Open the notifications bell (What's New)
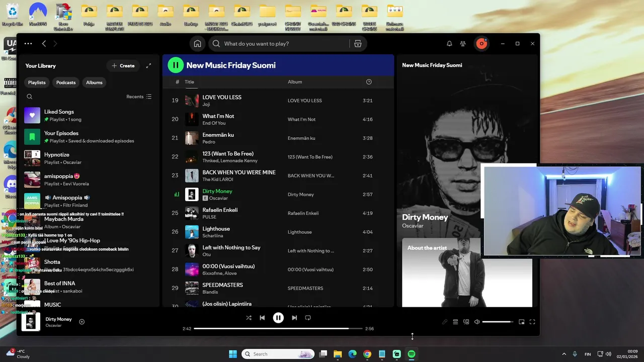Screen dimensions: 644x362 (449, 44)
